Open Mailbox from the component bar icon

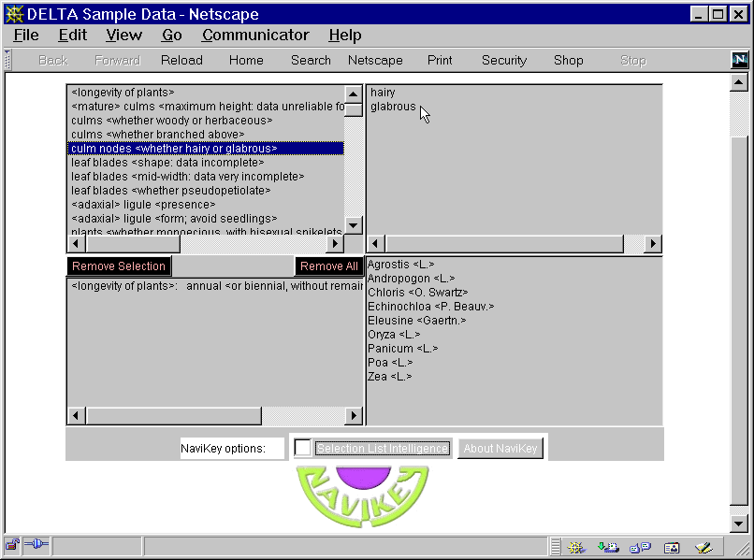[x=608, y=547]
